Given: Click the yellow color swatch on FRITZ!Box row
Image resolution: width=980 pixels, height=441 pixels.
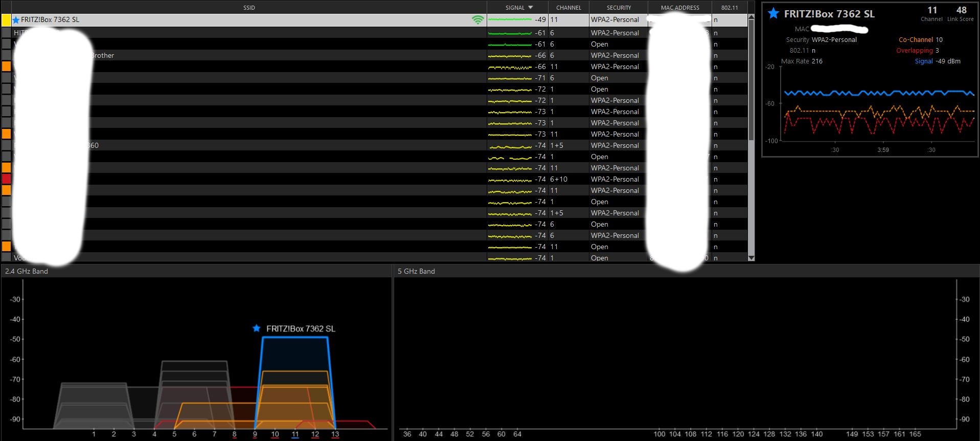Looking at the screenshot, I should (x=6, y=20).
